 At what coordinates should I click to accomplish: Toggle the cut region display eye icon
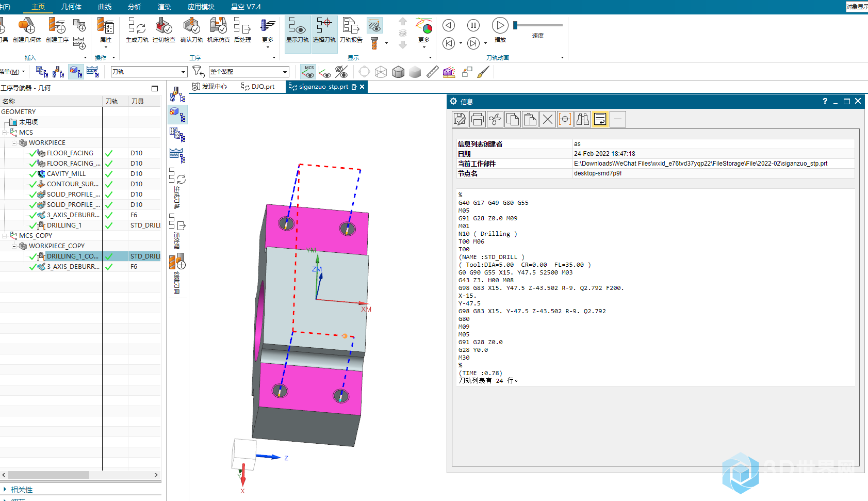tap(374, 25)
